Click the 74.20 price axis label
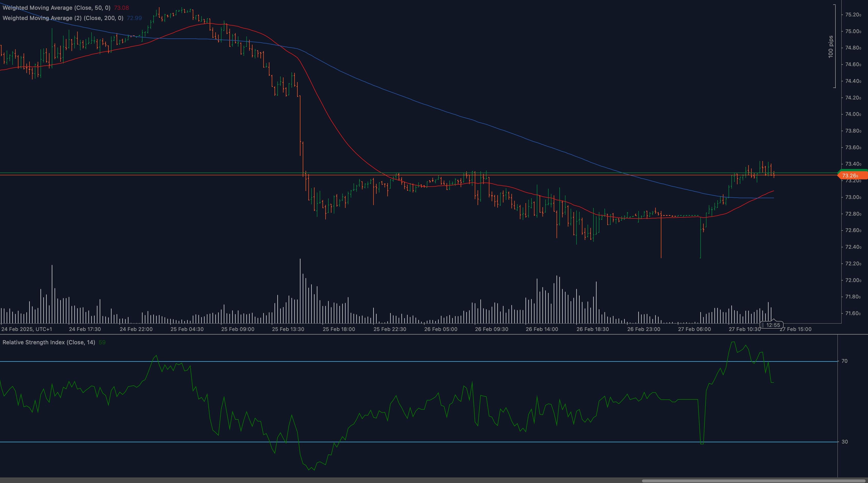The height and width of the screenshot is (483, 868). pyautogui.click(x=853, y=98)
